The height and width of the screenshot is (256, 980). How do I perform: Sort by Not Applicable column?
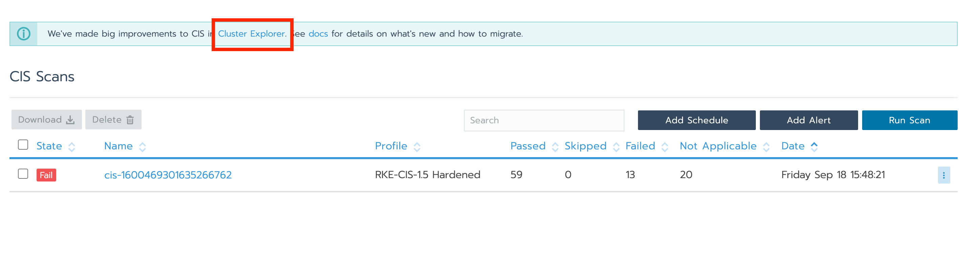766,146
